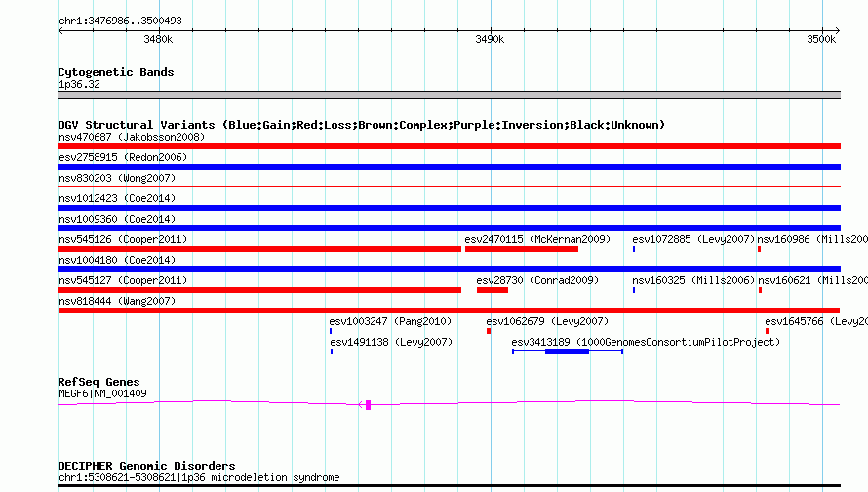Select the gray 1p36.32 cytogenetic band bar
The width and height of the screenshot is (868, 492).
(449, 95)
